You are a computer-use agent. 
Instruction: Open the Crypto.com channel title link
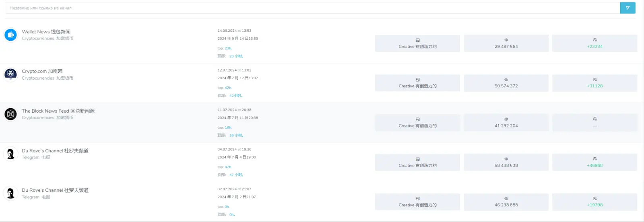point(42,71)
